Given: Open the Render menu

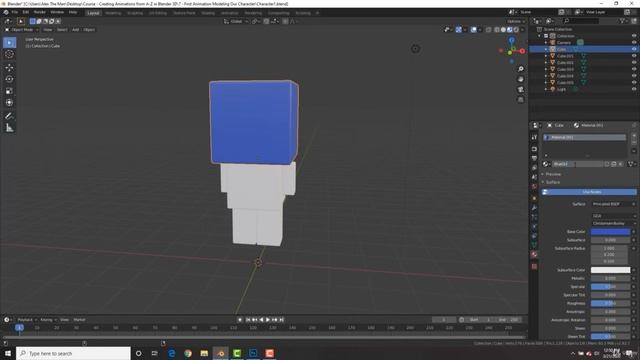Looking at the screenshot, I should 40,12.
